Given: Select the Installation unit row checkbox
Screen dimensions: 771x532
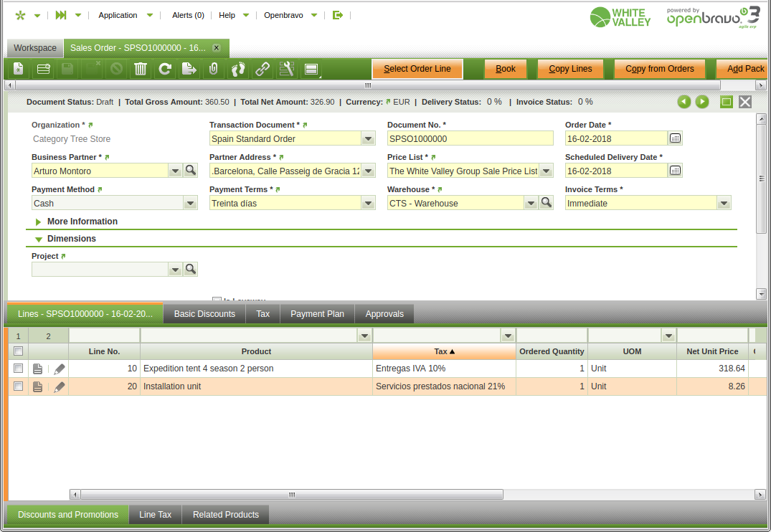Looking at the screenshot, I should [19, 386].
